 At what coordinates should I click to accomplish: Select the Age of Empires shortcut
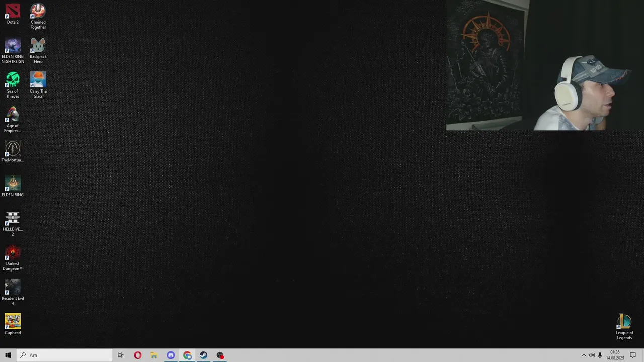[x=13, y=120]
